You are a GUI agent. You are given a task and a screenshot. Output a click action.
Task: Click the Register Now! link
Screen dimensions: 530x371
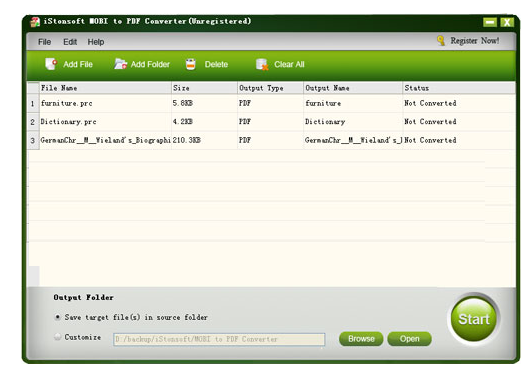pyautogui.click(x=475, y=41)
